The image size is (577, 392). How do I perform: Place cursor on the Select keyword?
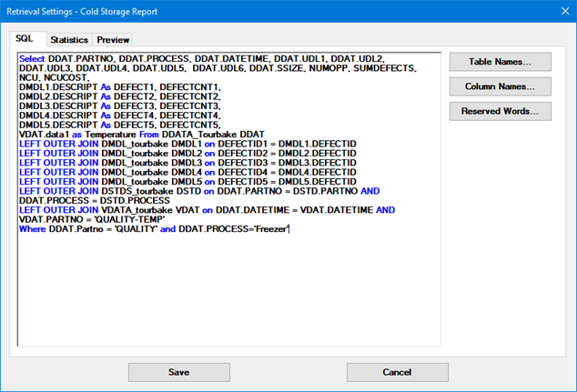pyautogui.click(x=32, y=57)
